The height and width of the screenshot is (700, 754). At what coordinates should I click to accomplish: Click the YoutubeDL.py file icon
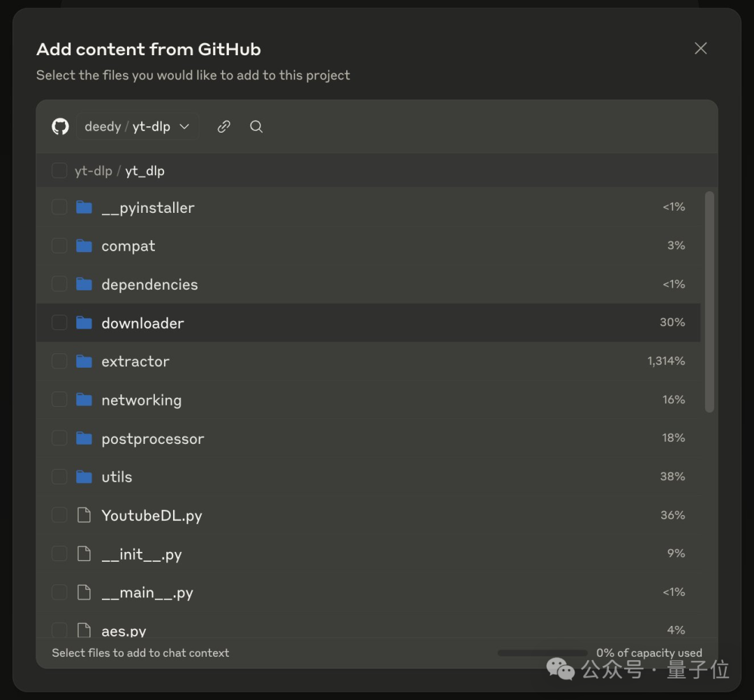click(84, 515)
